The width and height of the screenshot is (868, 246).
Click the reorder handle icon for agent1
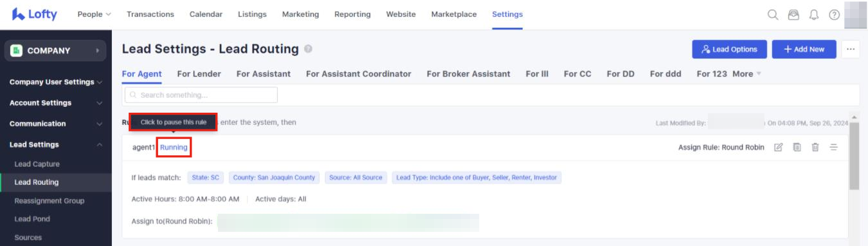coord(833,147)
